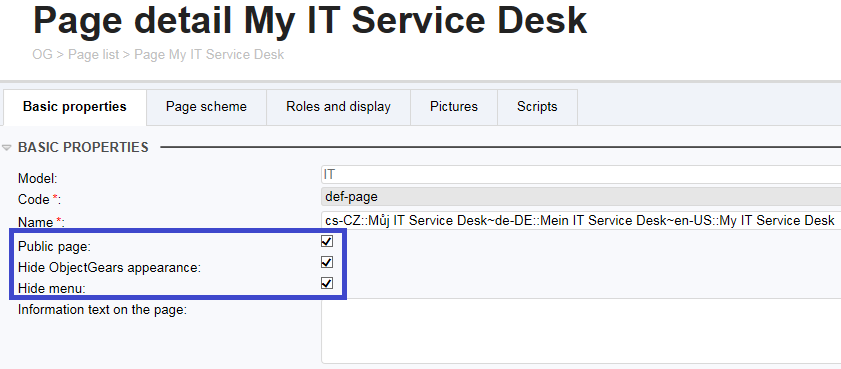This screenshot has width=841, height=369.
Task: Collapse the BASIC PROPERTIES section
Action: (6, 147)
